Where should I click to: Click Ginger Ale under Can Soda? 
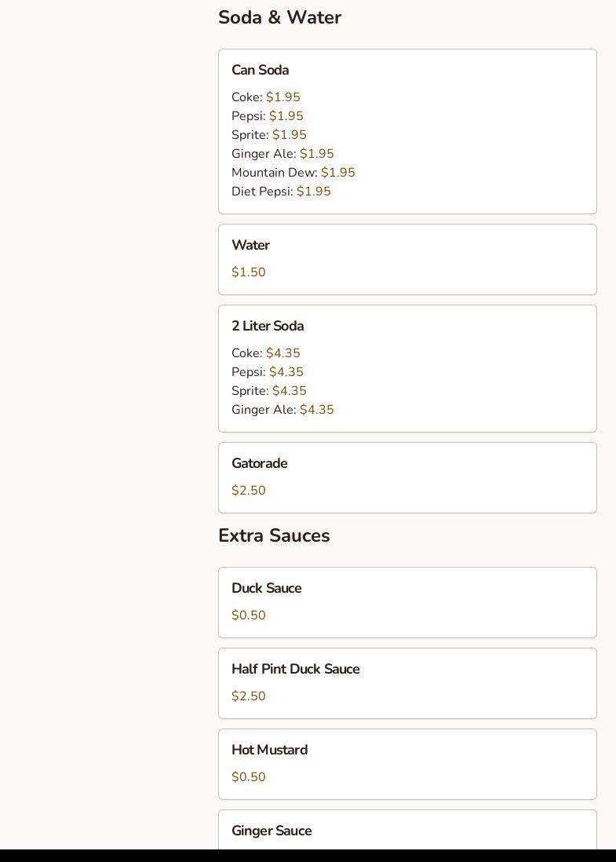point(282,154)
